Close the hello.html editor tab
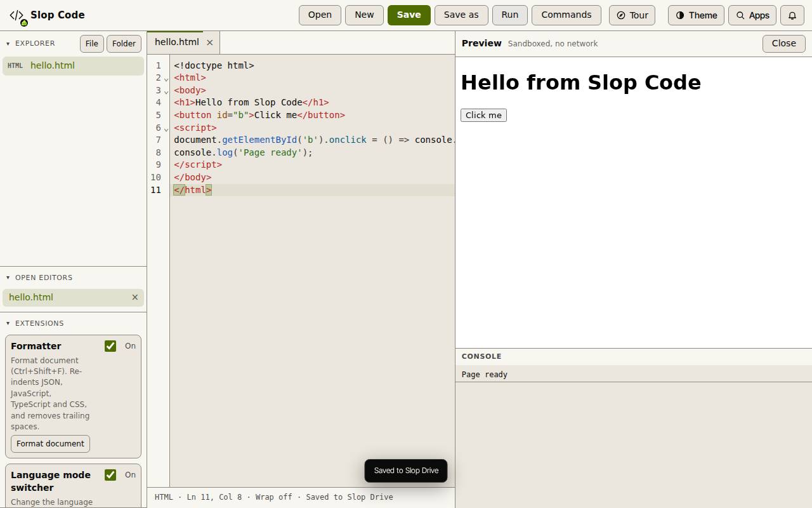Screen dimensions: 812x508 (x=209, y=43)
